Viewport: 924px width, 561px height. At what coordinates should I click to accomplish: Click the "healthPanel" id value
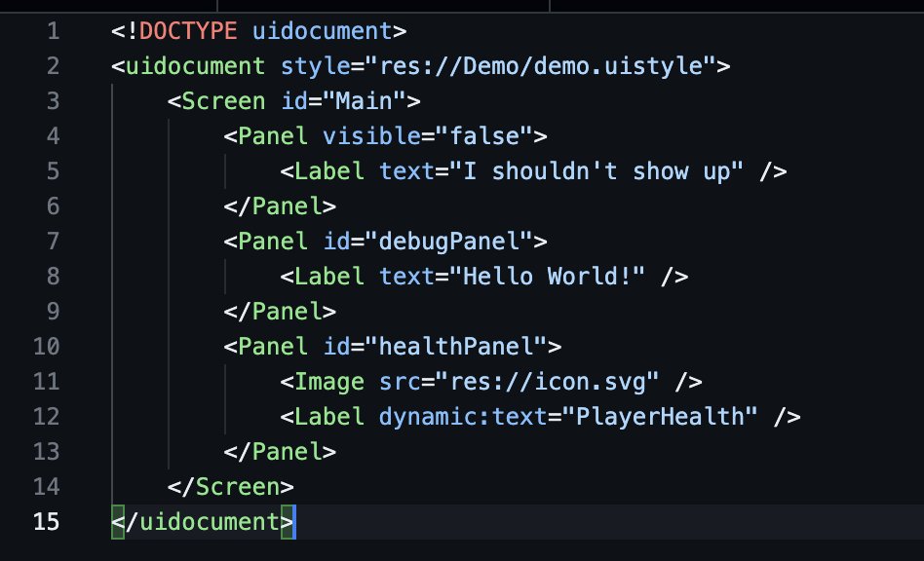[456, 346]
